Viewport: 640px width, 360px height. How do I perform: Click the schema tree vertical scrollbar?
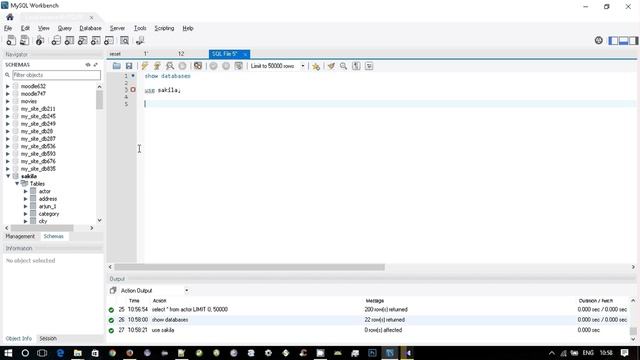coord(99,100)
